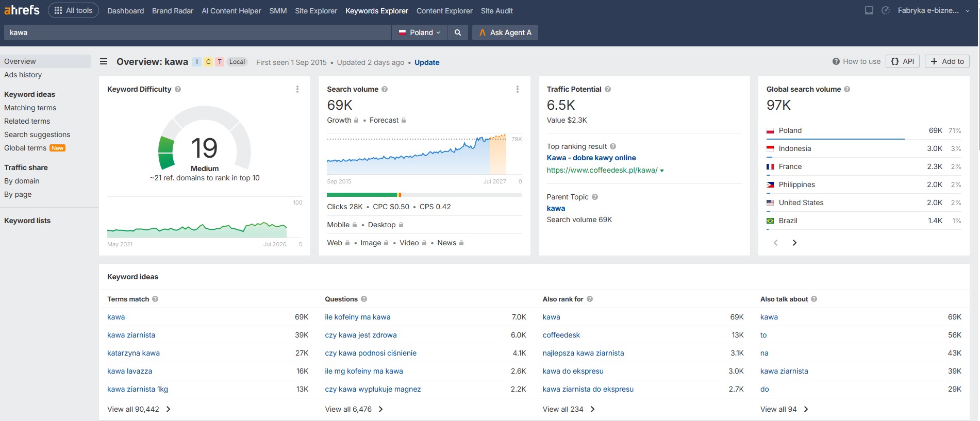Click the Add to button
Image resolution: width=980 pixels, height=421 pixels.
click(947, 61)
